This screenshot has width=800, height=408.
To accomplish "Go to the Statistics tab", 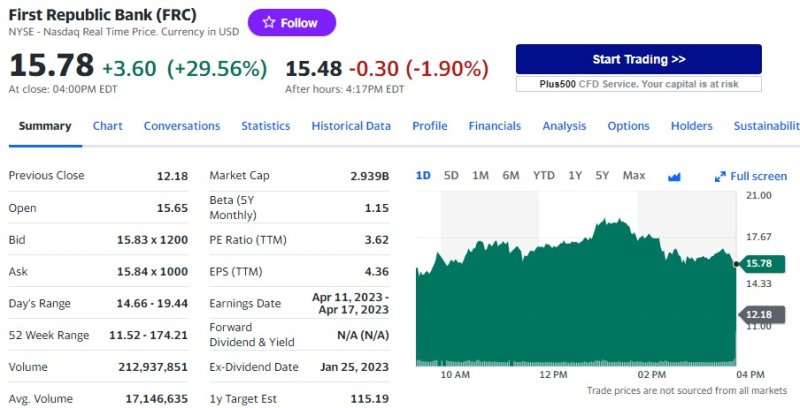I will tap(266, 126).
